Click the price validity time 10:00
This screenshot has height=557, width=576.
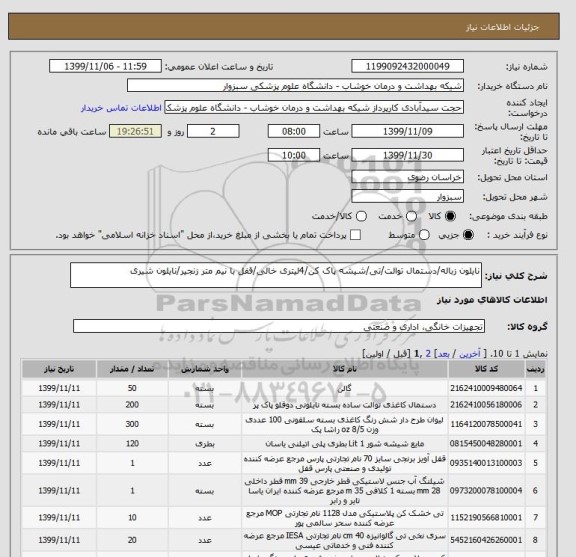click(x=294, y=155)
